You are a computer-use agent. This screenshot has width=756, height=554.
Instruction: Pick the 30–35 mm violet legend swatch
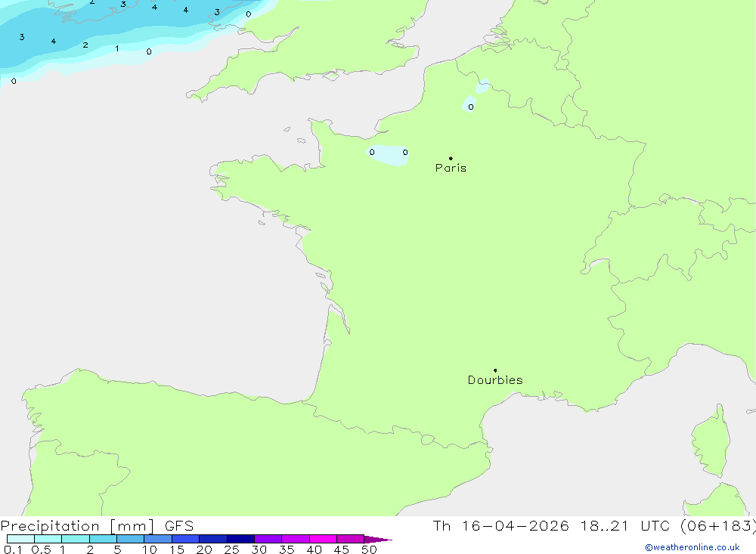click(x=268, y=539)
